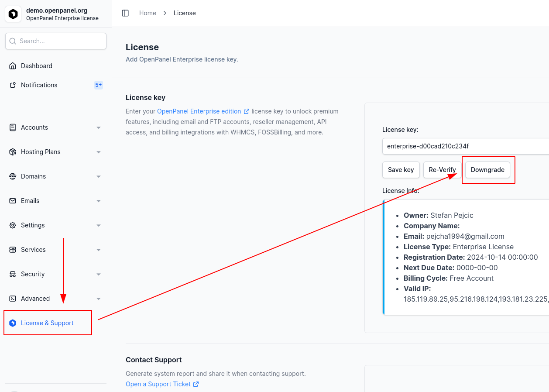Select the Domains menu item
Viewport: 549px width, 392px height.
coord(56,176)
